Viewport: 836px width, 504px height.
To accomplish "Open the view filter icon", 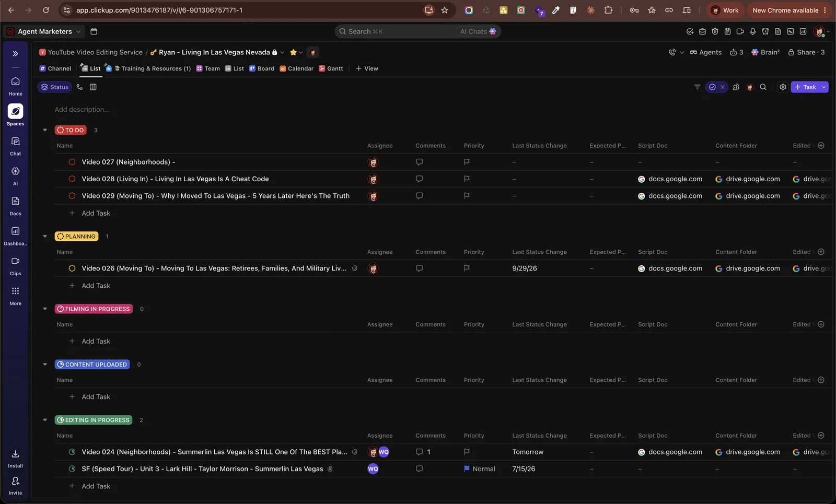I will (x=697, y=87).
